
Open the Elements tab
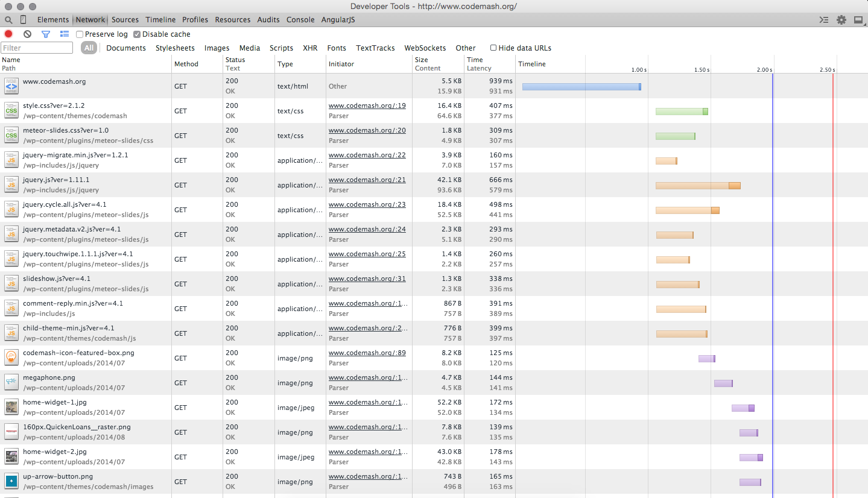(x=53, y=20)
